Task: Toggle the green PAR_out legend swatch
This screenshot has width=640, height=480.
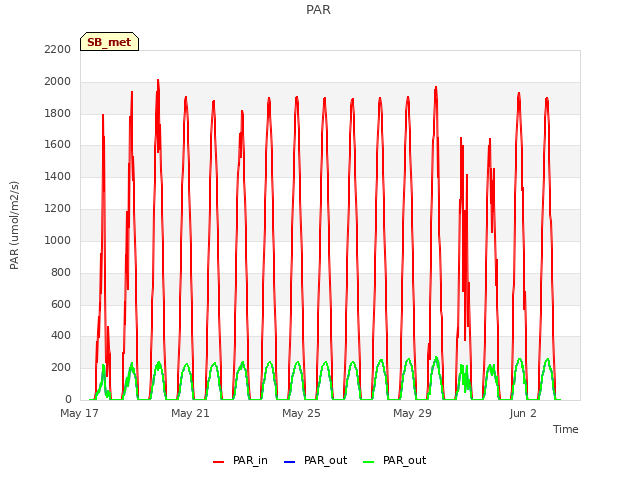Action: (369, 462)
